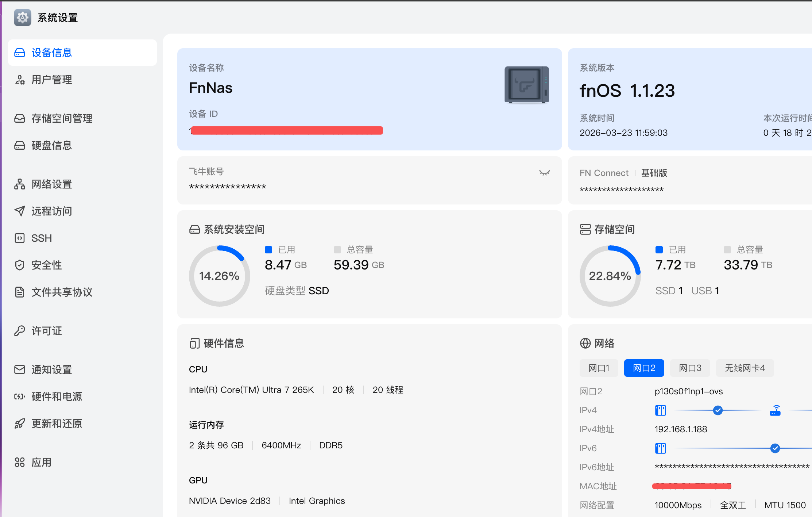The image size is (812, 517).
Task: Click the 59.39 GB total capacity value
Action: (359, 265)
